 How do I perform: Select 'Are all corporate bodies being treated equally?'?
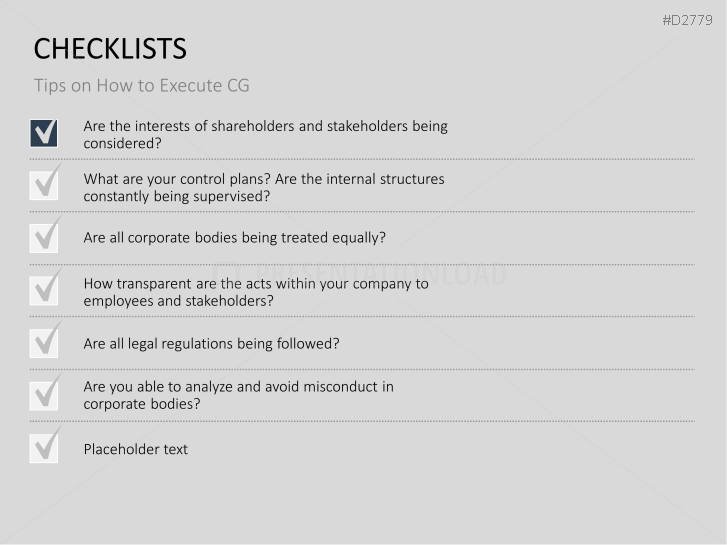click(235, 238)
